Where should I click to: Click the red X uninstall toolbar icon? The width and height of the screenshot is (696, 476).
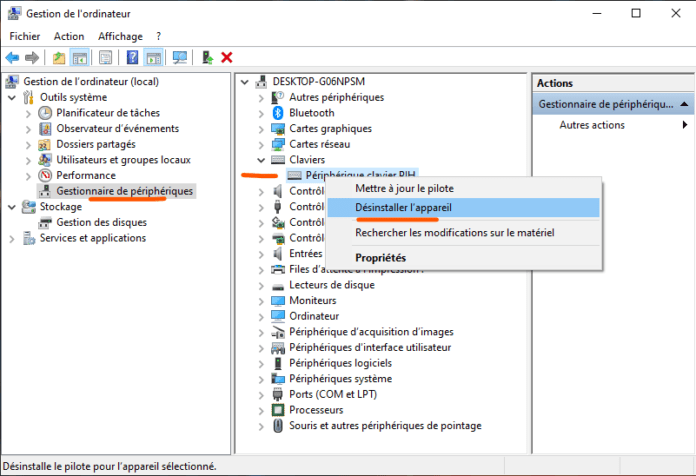tap(227, 58)
